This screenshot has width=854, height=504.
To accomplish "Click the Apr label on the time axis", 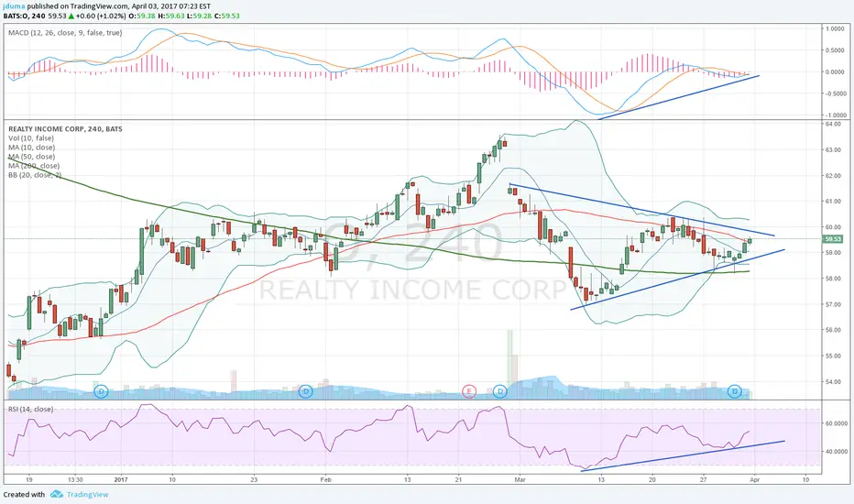I will (x=754, y=480).
